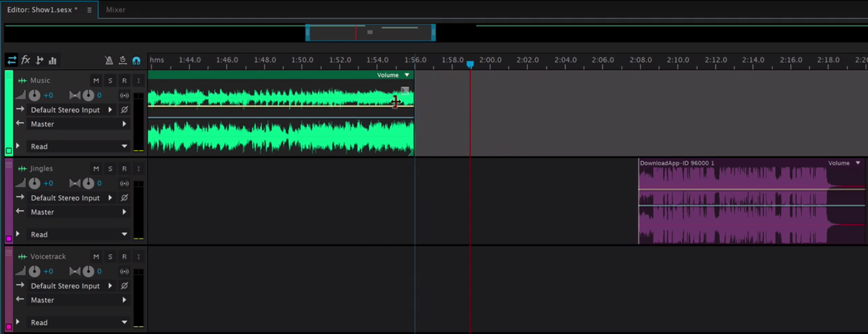Toggle input monitor on Music track

[138, 81]
